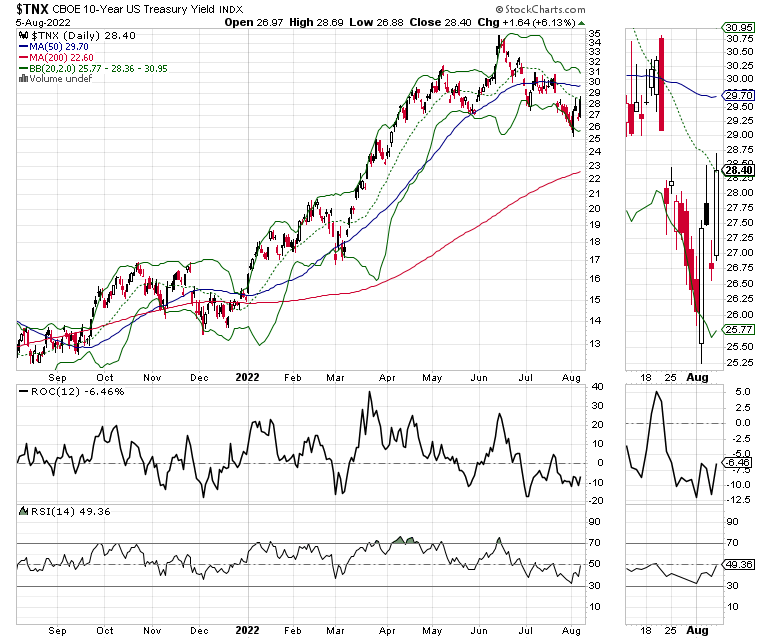Click the candlestick icon beside $TNX (Daily)

[22, 35]
